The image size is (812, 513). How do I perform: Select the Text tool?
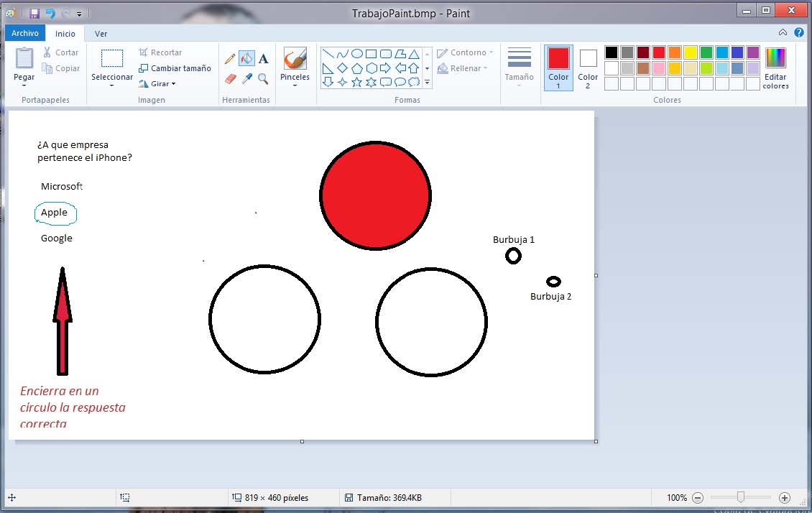click(263, 59)
